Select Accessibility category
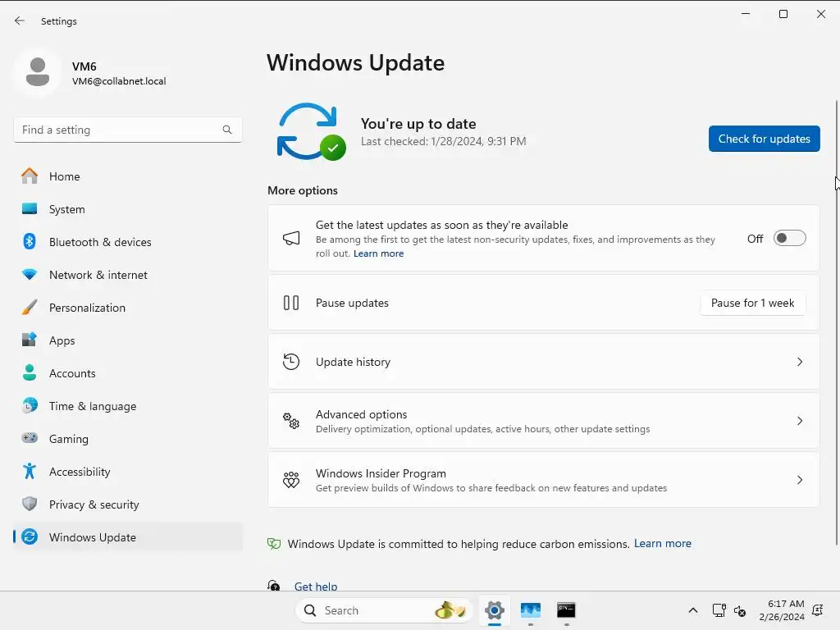The height and width of the screenshot is (630, 840). (127, 472)
